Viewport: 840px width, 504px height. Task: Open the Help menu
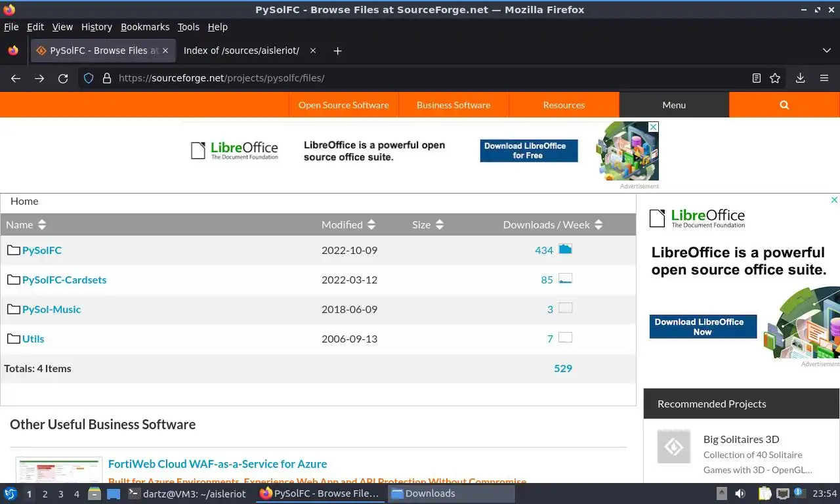[218, 27]
